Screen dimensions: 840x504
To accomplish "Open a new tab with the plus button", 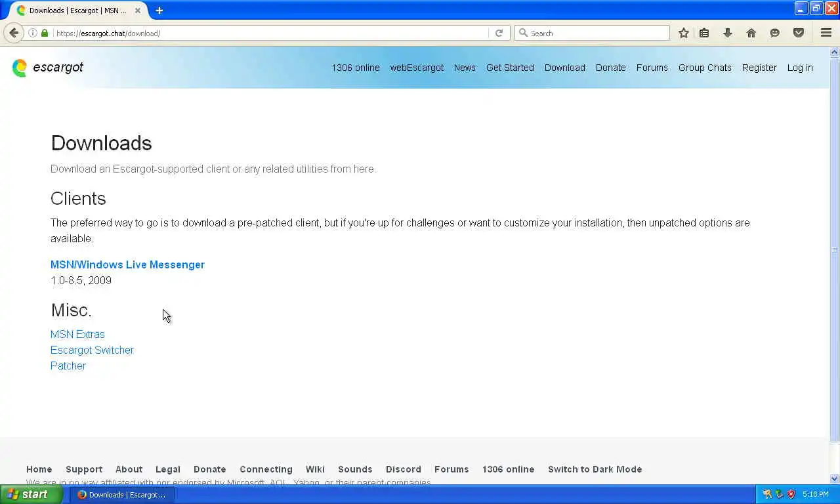I will 159,10.
